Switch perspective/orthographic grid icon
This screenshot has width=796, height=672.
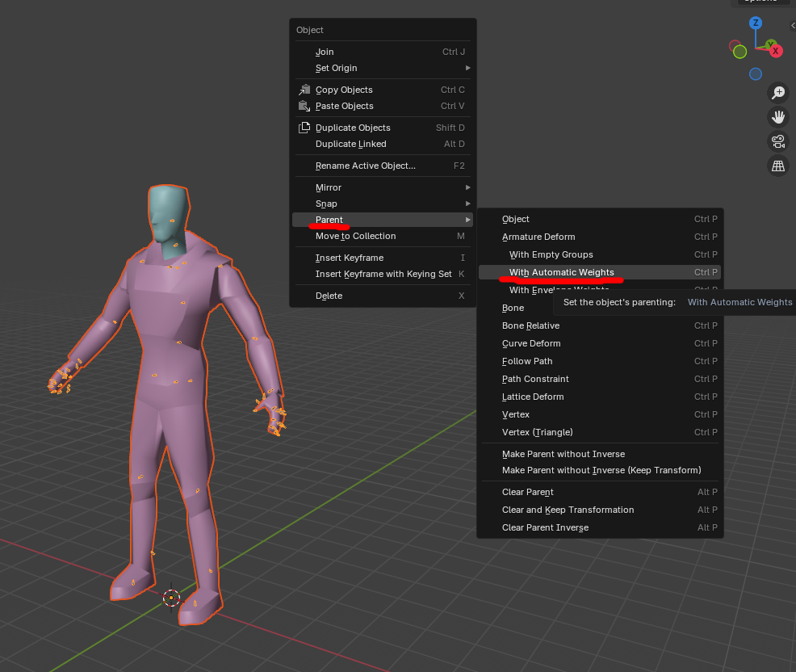pos(777,166)
